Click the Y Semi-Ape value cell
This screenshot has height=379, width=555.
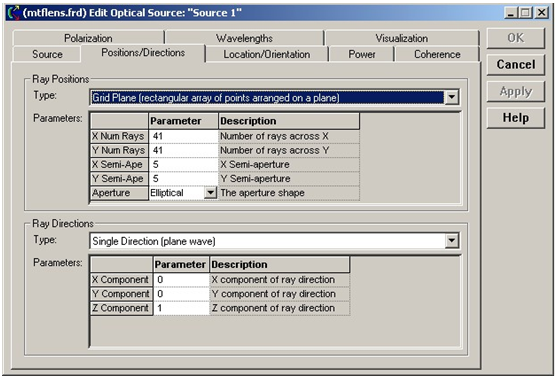[x=183, y=179]
